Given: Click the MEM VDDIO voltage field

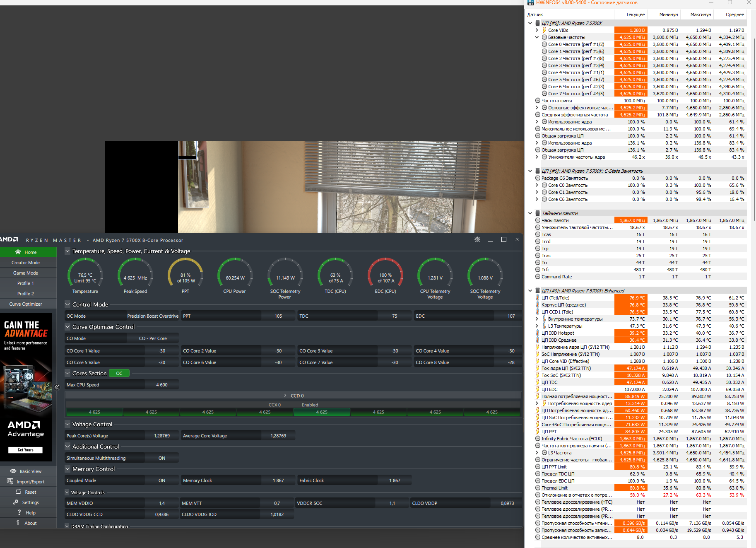Looking at the screenshot, I should (x=162, y=503).
